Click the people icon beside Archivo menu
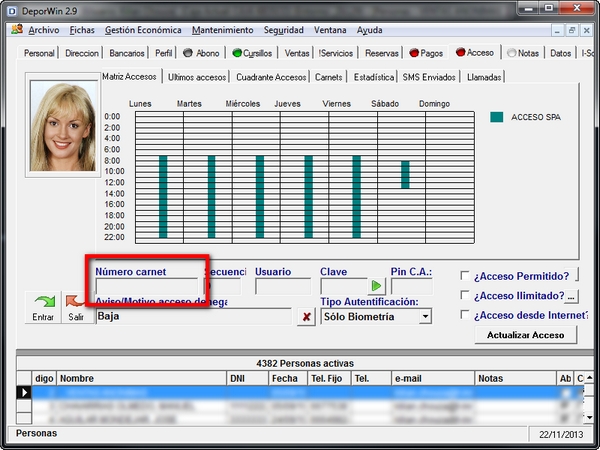600x450 pixels. coord(17,29)
